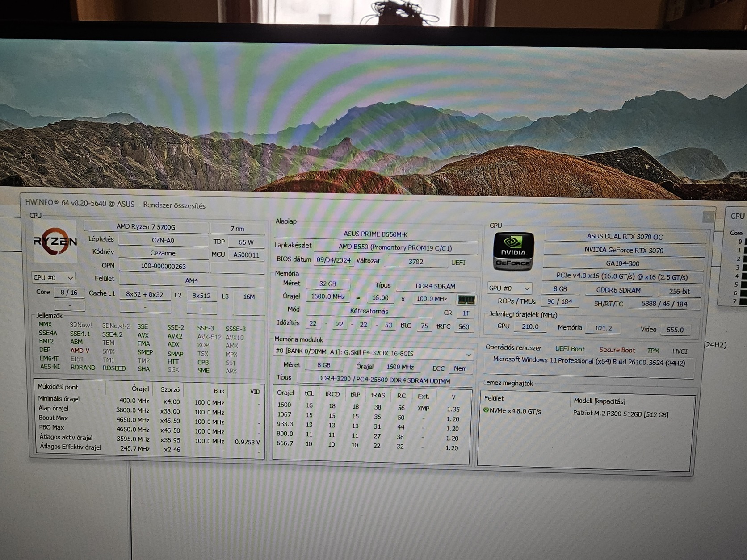
Task: Select the GA104-300 GPU chip field
Action: (x=623, y=263)
